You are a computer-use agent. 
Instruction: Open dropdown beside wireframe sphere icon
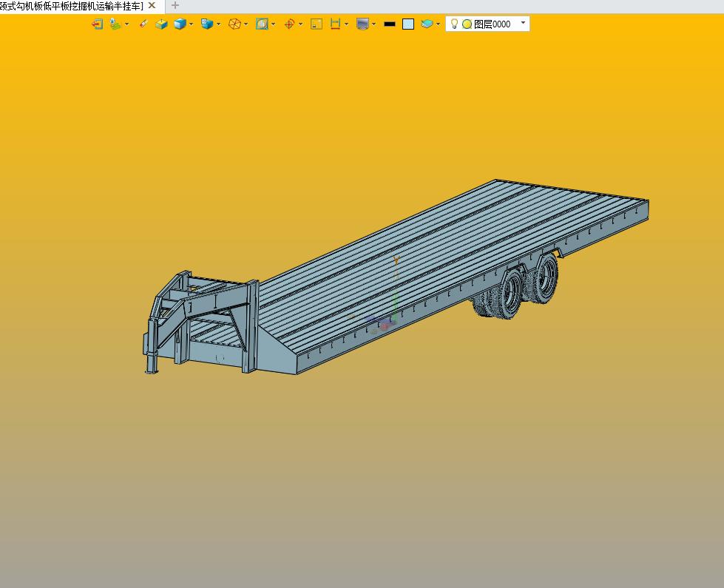246,24
